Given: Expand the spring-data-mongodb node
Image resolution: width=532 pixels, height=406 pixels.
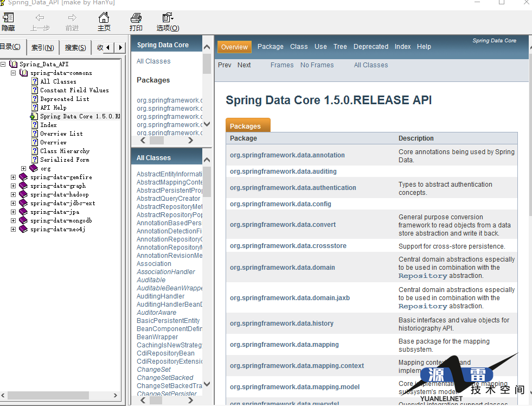Looking at the screenshot, I should pos(13,220).
